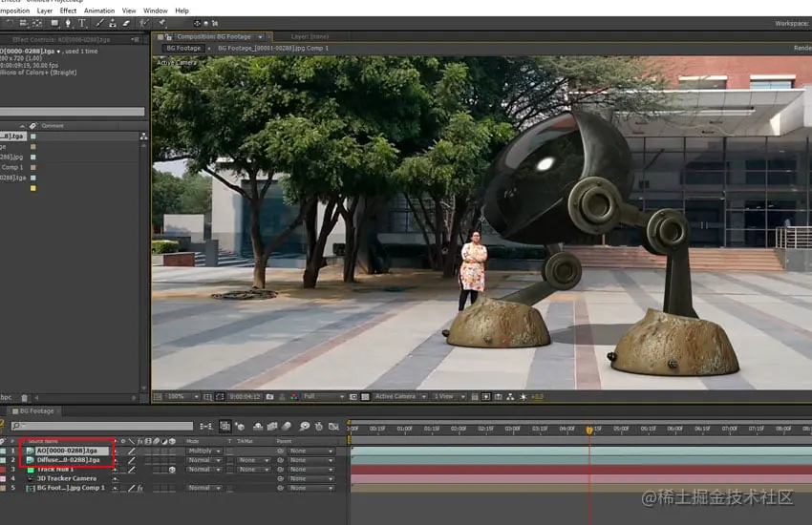Viewport: 812px width, 525px height.
Task: Click BG Footage breadcrumb in viewer
Action: pos(183,48)
